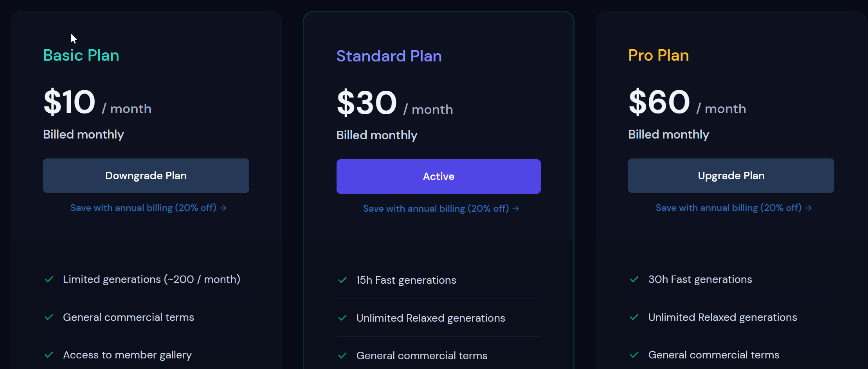Open Standard Plan annual billing savings link

click(x=441, y=209)
